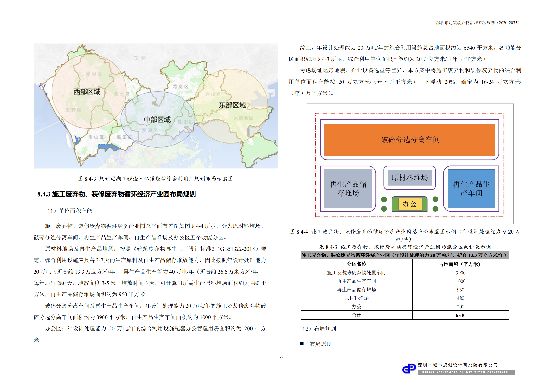Click the table cell value 480

[x=460, y=298]
